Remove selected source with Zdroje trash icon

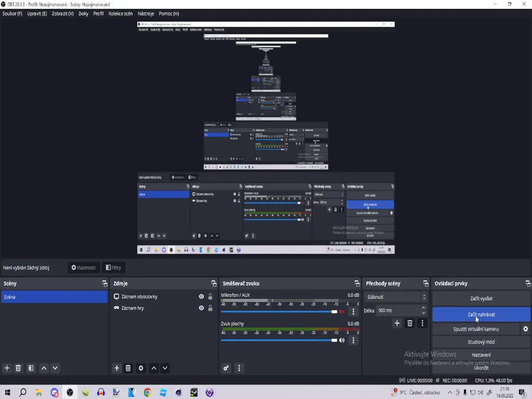click(x=128, y=368)
